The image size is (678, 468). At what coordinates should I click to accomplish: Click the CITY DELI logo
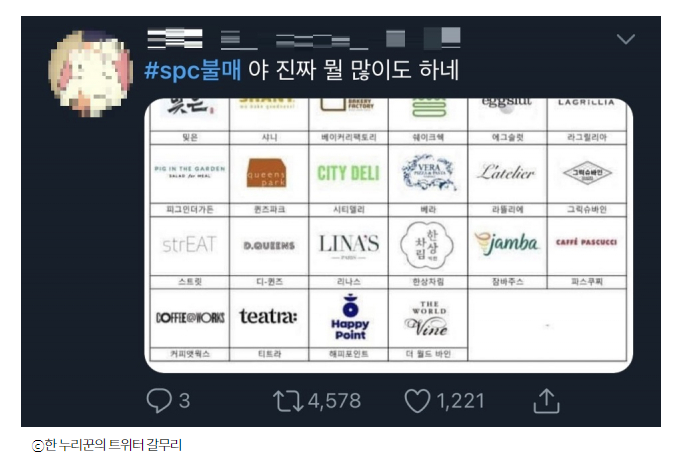click(349, 173)
